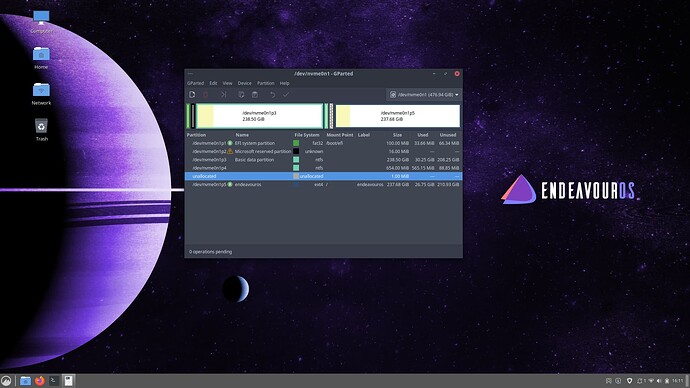Image resolution: width=690 pixels, height=388 pixels.
Task: Click the Mount Point column header
Action: pos(340,135)
